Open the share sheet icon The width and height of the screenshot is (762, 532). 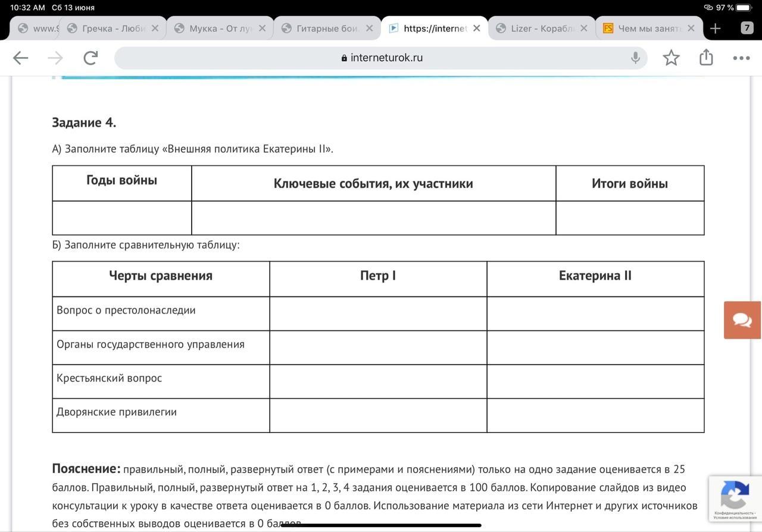(706, 57)
